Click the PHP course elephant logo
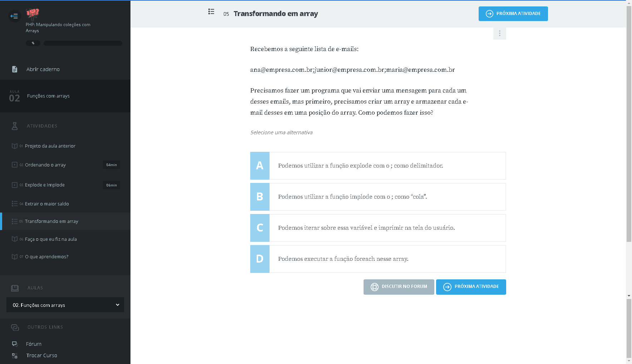Image resolution: width=632 pixels, height=364 pixels. (x=33, y=14)
